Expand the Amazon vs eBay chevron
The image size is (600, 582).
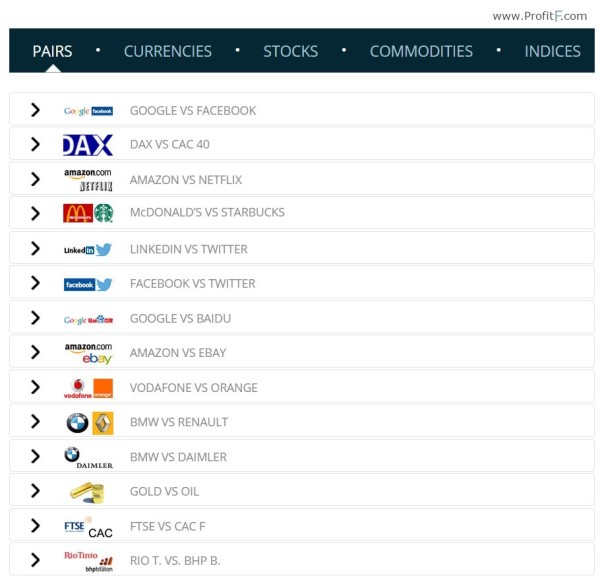tap(35, 352)
